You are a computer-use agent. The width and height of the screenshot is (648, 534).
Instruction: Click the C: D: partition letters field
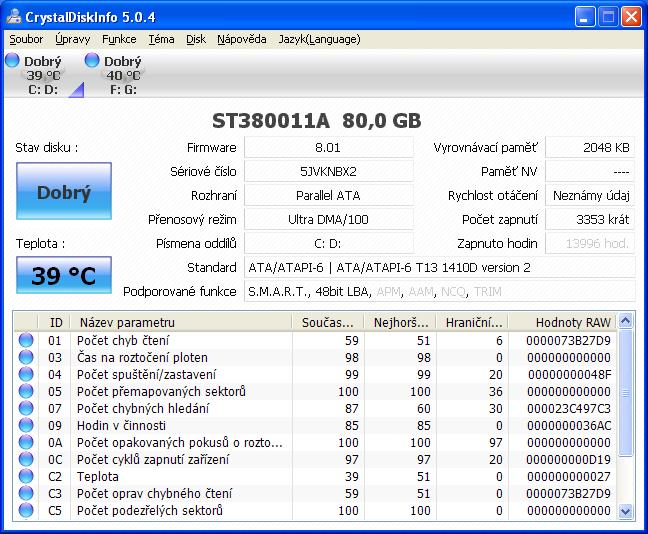coord(329,243)
